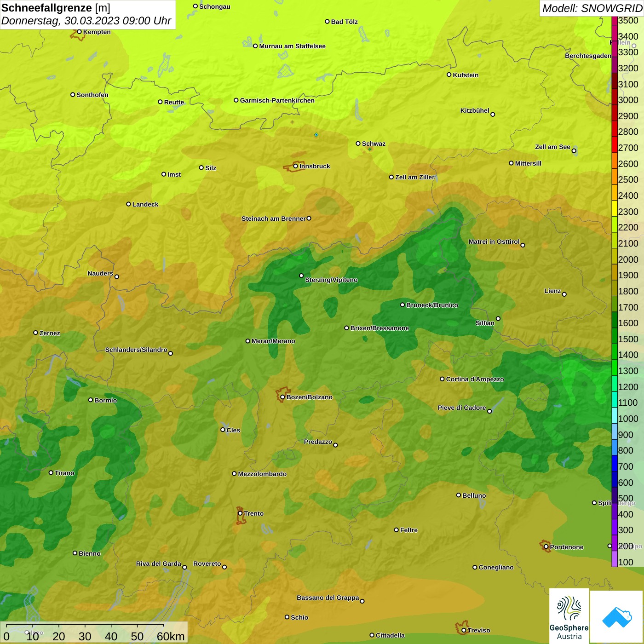
Task: Click the Bassano del Grappa label
Action: point(328,598)
